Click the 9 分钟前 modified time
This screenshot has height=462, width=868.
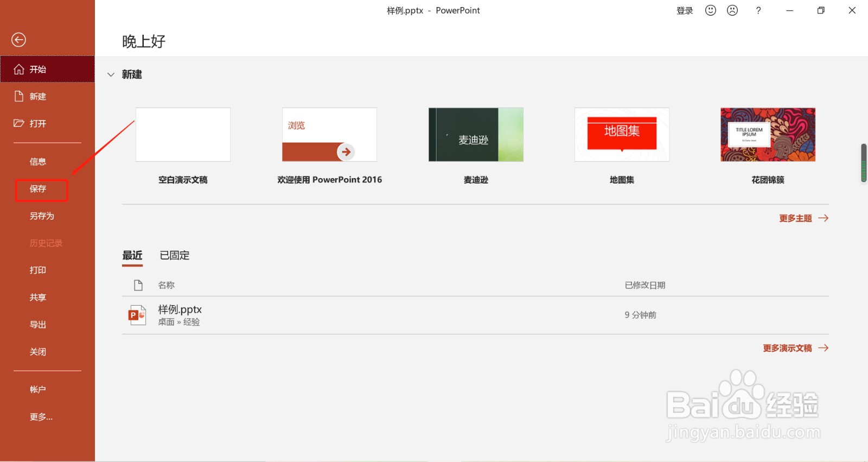(640, 315)
